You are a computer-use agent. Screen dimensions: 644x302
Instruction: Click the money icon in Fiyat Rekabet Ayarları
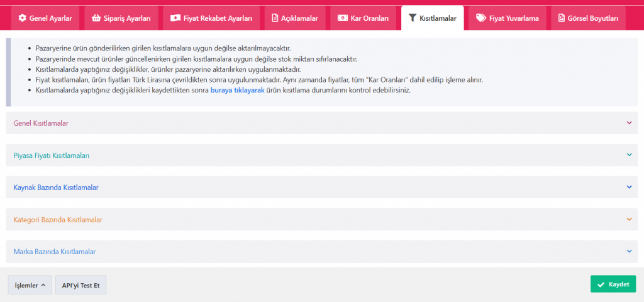(175, 18)
